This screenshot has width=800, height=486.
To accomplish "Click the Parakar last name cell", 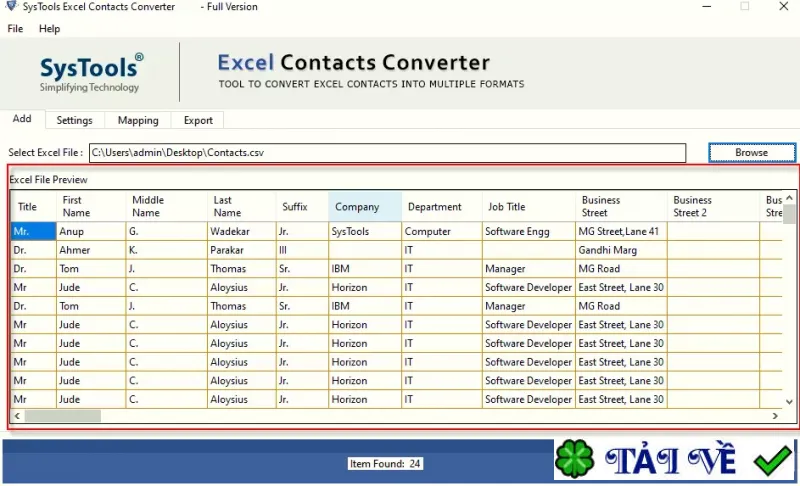I will pos(241,250).
